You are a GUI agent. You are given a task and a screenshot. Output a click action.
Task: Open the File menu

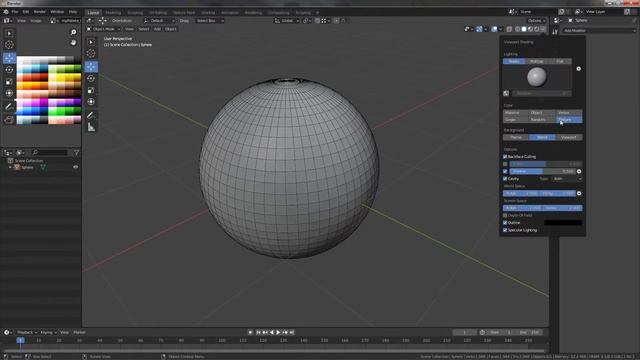coord(15,12)
